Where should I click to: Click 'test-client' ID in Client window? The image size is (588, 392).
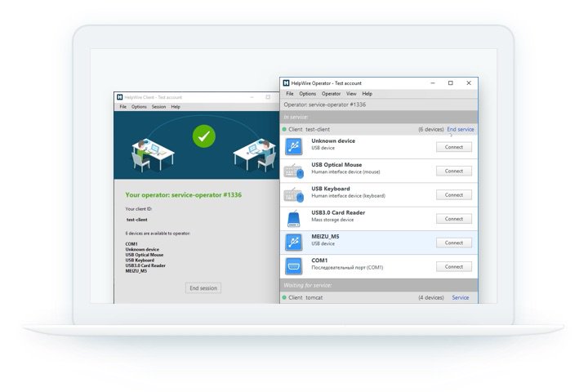point(137,220)
